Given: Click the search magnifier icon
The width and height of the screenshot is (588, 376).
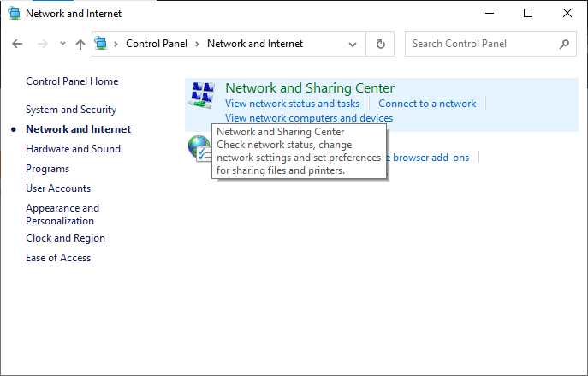Looking at the screenshot, I should pyautogui.click(x=564, y=44).
